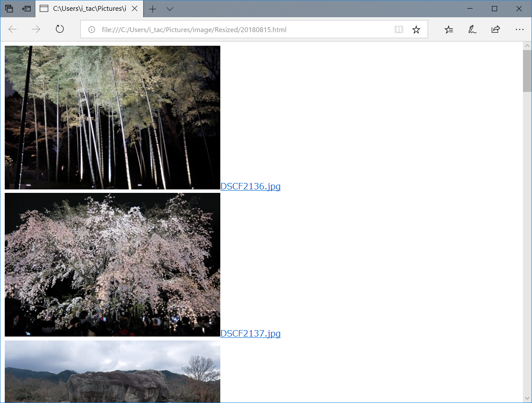Open a new tab
532x403 pixels.
pos(153,9)
